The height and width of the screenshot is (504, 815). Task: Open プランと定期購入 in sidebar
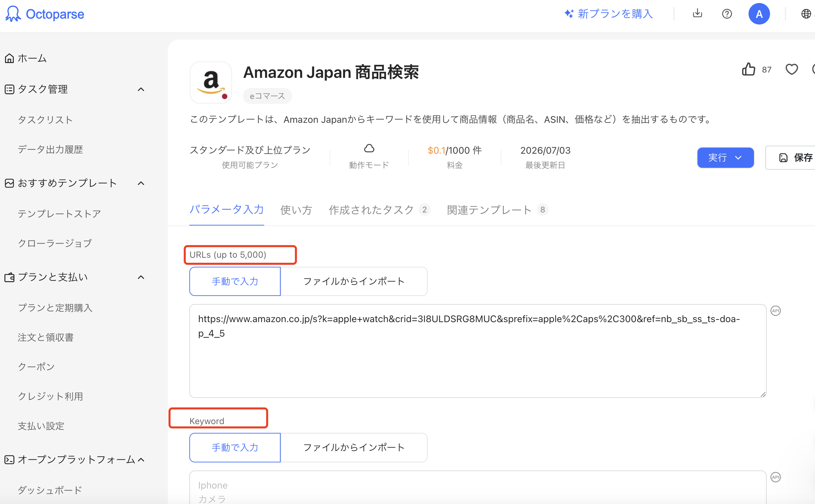coord(55,308)
